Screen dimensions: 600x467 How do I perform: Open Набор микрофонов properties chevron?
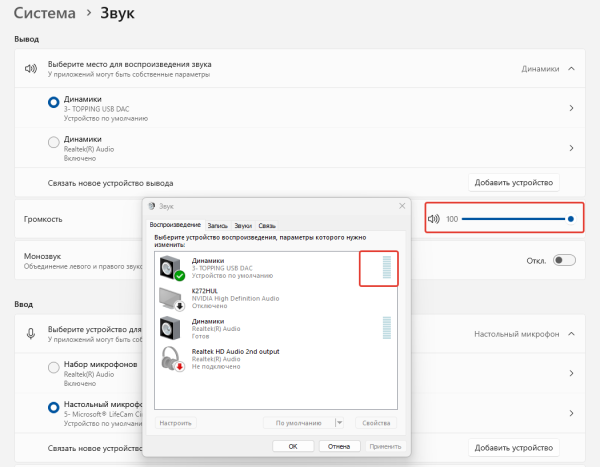(571, 373)
